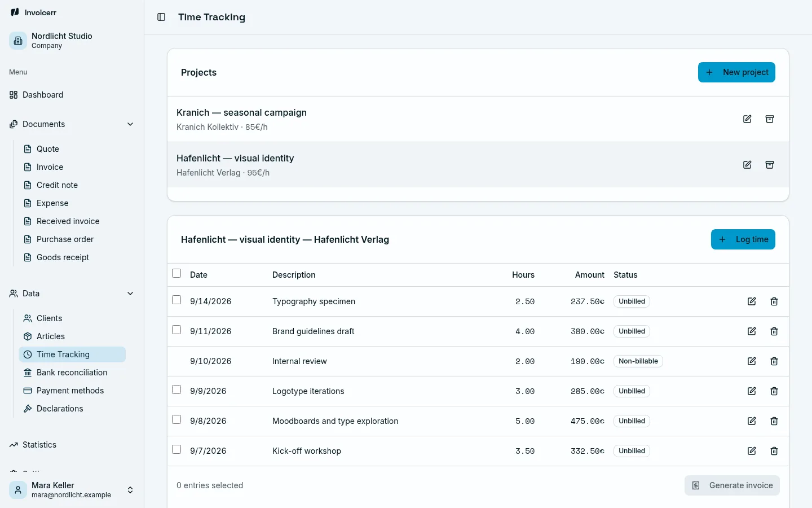The image size is (812, 508).
Task: Tick the Brand guidelines draft checkbox
Action: click(176, 330)
